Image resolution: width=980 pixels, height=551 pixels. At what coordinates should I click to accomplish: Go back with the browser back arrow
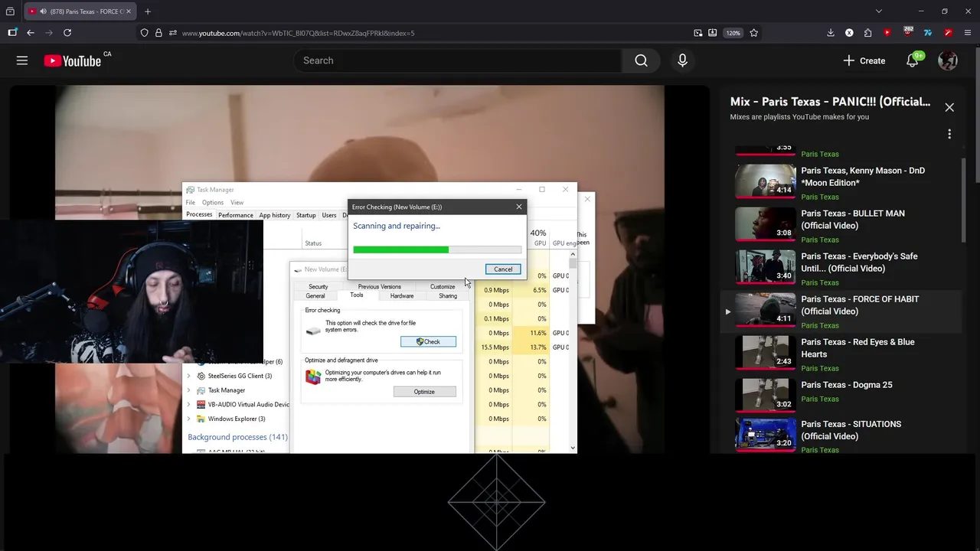pos(31,33)
